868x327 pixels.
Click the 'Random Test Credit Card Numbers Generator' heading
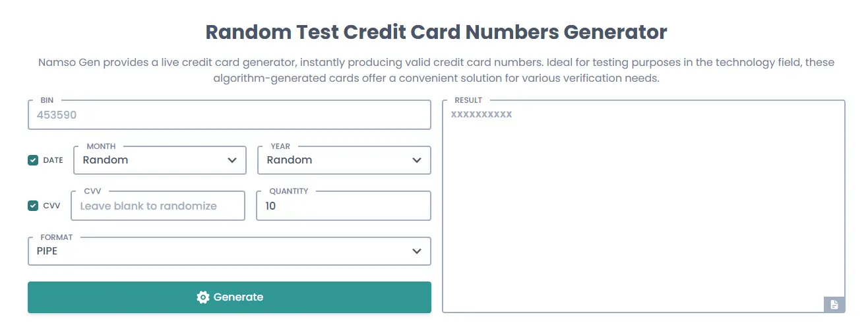coord(436,32)
